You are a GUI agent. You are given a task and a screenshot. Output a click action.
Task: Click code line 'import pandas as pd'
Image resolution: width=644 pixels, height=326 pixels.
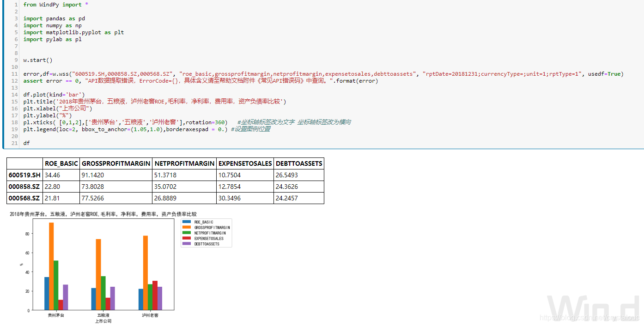[54, 18]
